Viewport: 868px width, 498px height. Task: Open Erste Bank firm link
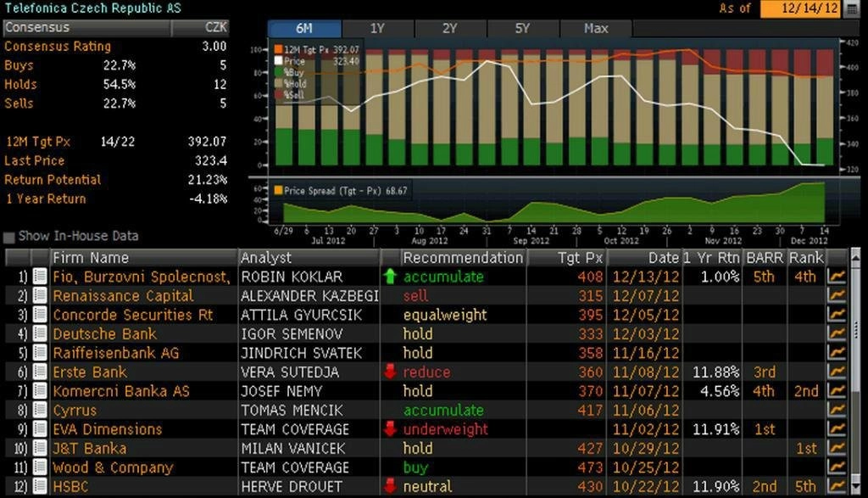click(x=90, y=372)
